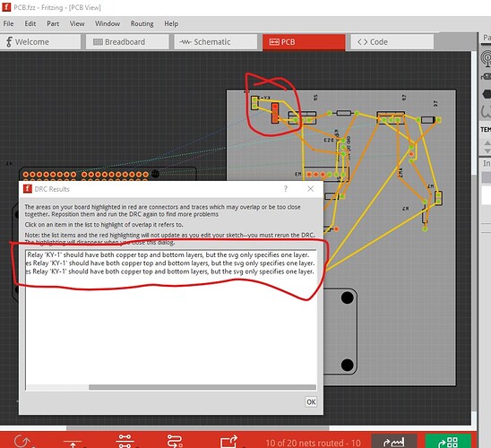The image size is (491, 448).
Task: Click the Autoroute icon
Action: pos(175,441)
